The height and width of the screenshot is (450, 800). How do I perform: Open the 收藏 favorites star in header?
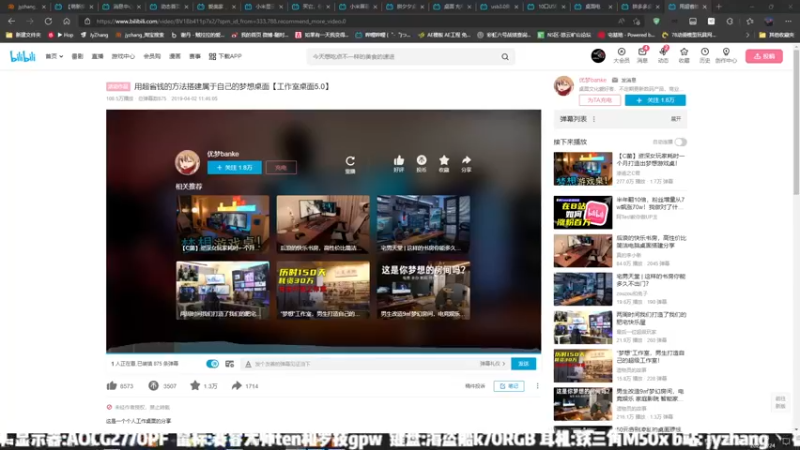pyautogui.click(x=684, y=55)
